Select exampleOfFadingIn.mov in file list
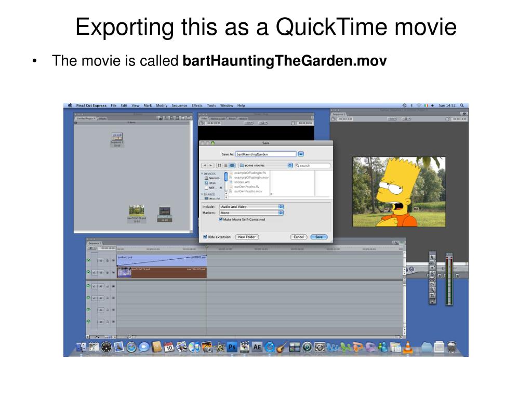 249,178
